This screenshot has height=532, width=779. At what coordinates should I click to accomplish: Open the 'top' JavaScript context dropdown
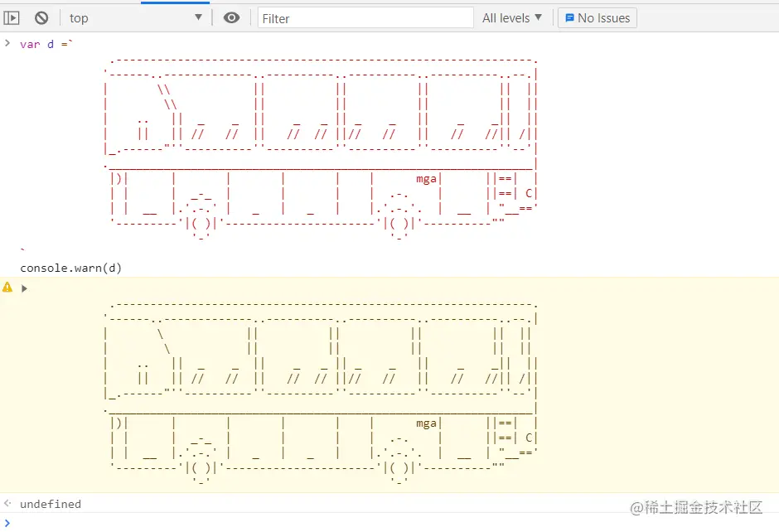coord(136,18)
